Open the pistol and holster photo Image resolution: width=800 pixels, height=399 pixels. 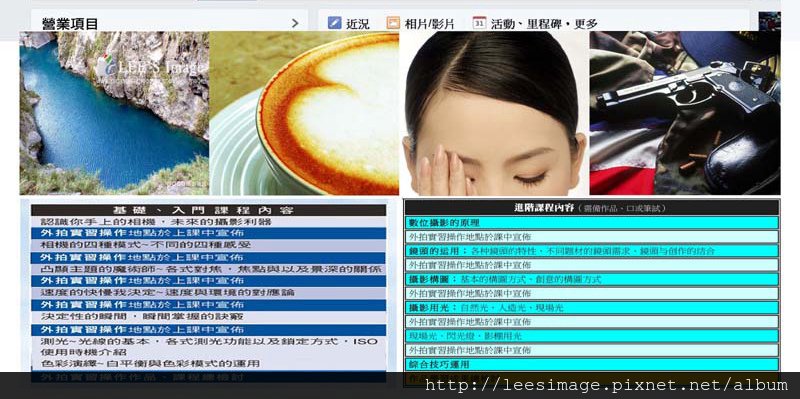click(685, 113)
